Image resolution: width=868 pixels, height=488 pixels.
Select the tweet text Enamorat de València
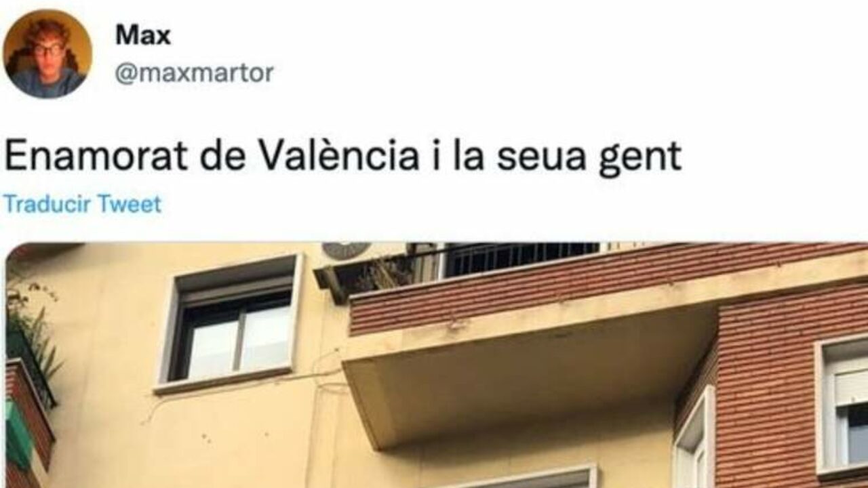(212, 157)
